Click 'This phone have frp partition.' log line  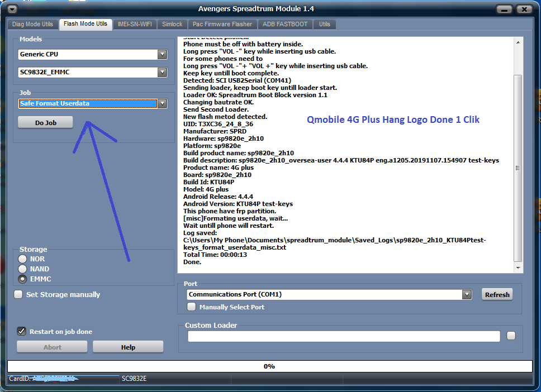230,211
